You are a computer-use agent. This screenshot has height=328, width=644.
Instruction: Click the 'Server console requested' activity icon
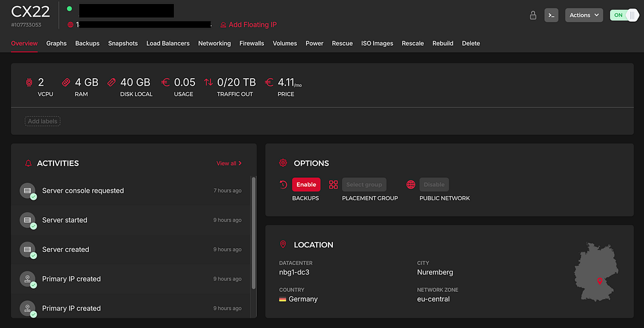pos(28,191)
